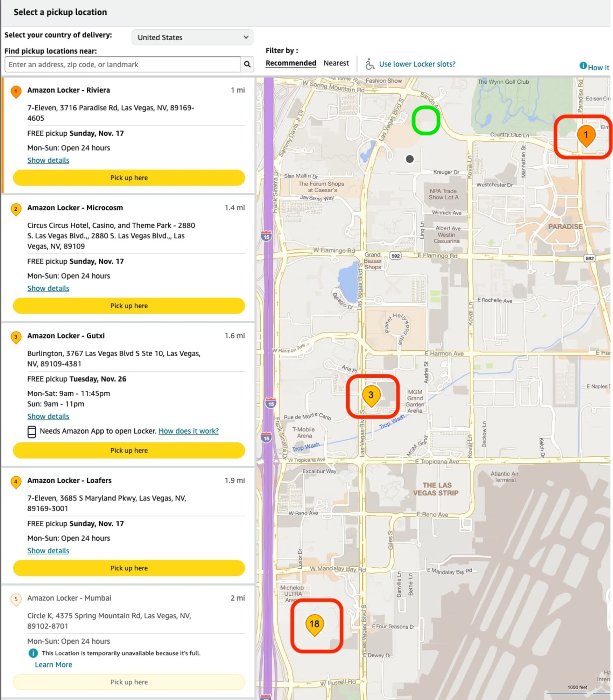Click the Riviera address 3716 Paradise Rd

point(111,113)
